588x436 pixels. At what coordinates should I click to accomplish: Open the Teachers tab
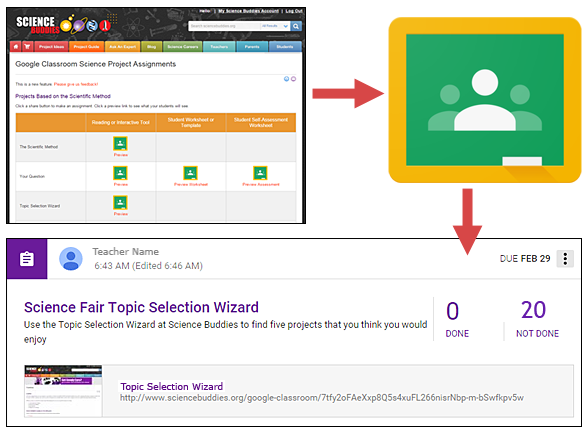coord(219,47)
